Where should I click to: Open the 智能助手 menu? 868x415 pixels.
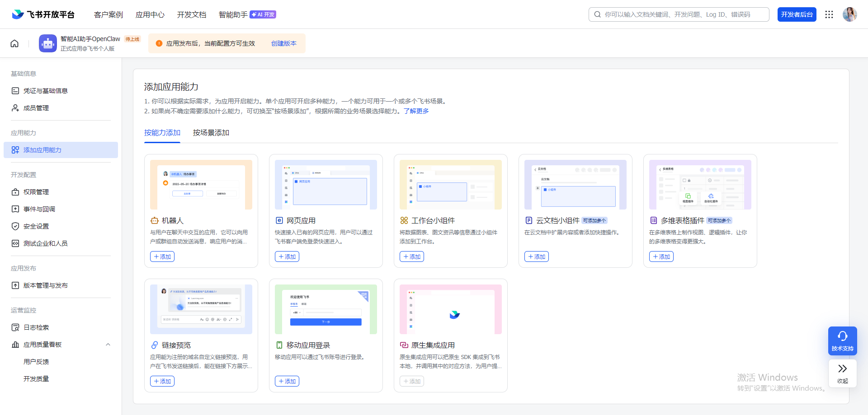coord(233,14)
